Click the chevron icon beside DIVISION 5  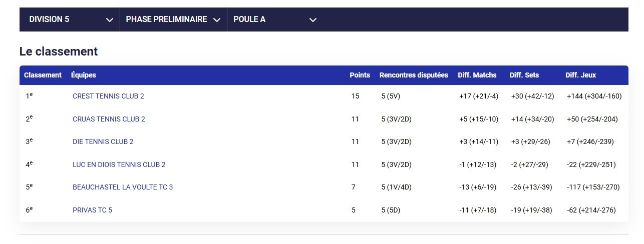coord(110,20)
